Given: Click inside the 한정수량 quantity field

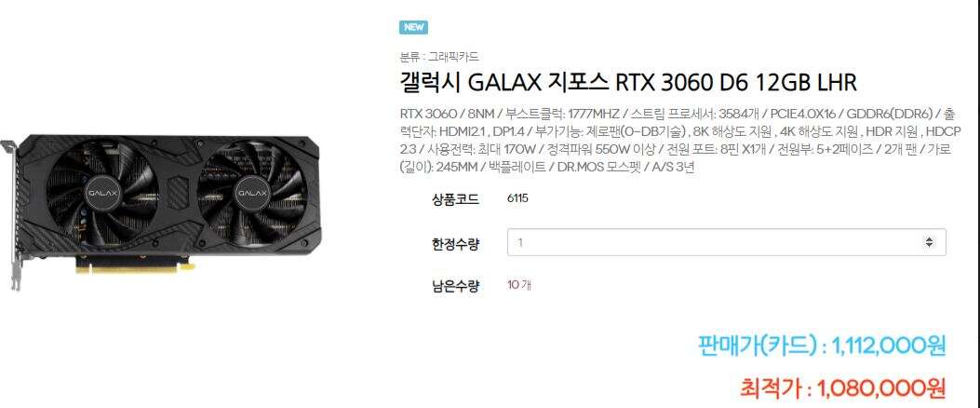Looking at the screenshot, I should (x=726, y=242).
